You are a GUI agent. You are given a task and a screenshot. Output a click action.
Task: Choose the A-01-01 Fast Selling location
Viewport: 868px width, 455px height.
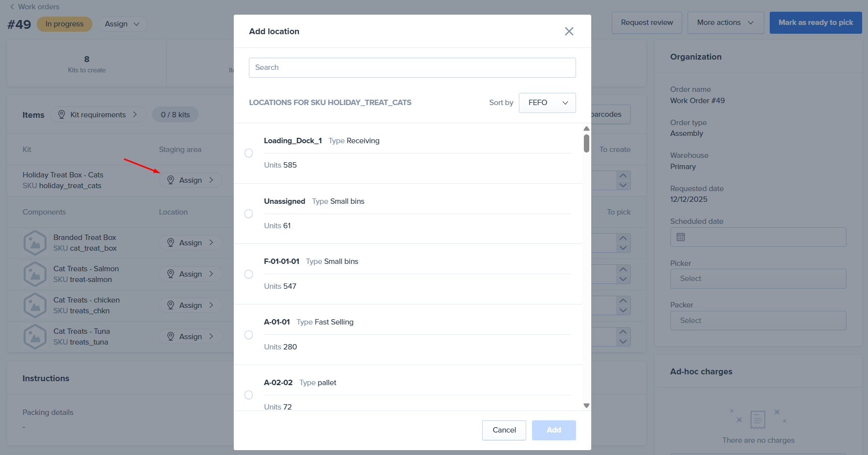[x=248, y=335]
